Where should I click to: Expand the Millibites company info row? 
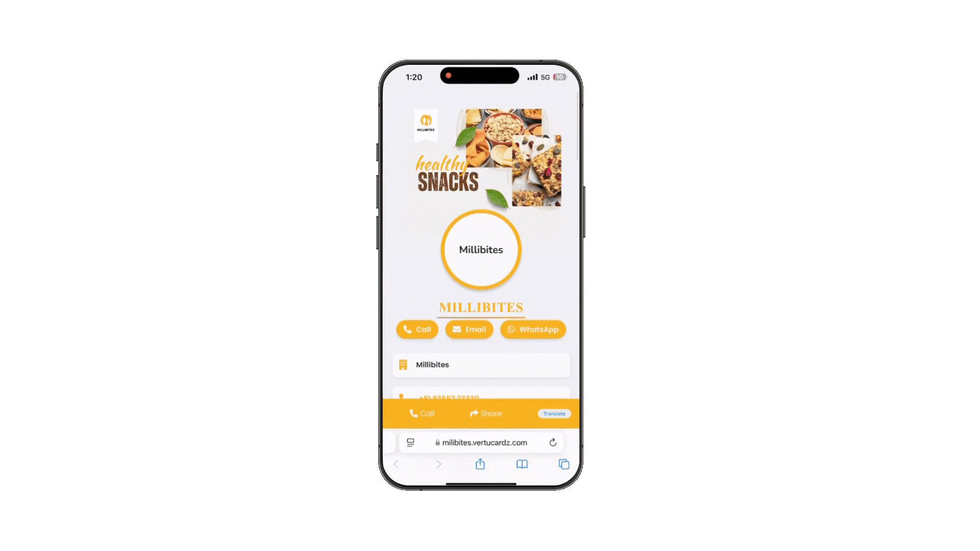[x=480, y=365]
